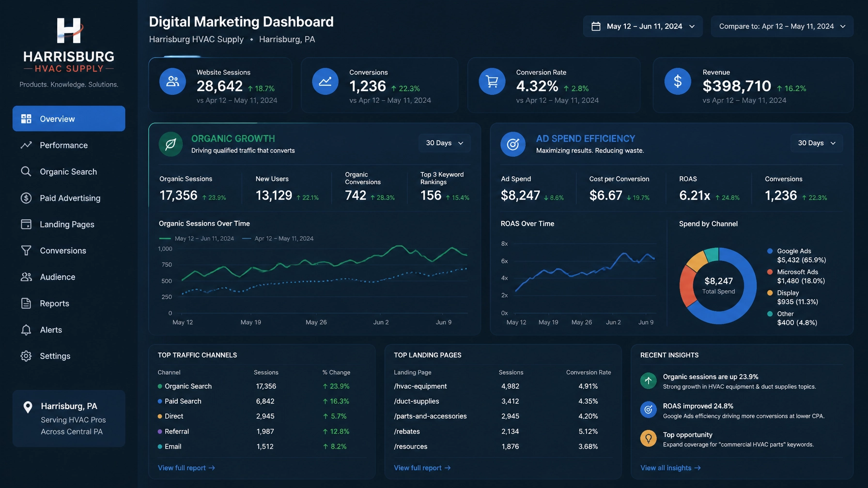Click the New Users value 13,129
The image size is (868, 488).
[x=274, y=196]
